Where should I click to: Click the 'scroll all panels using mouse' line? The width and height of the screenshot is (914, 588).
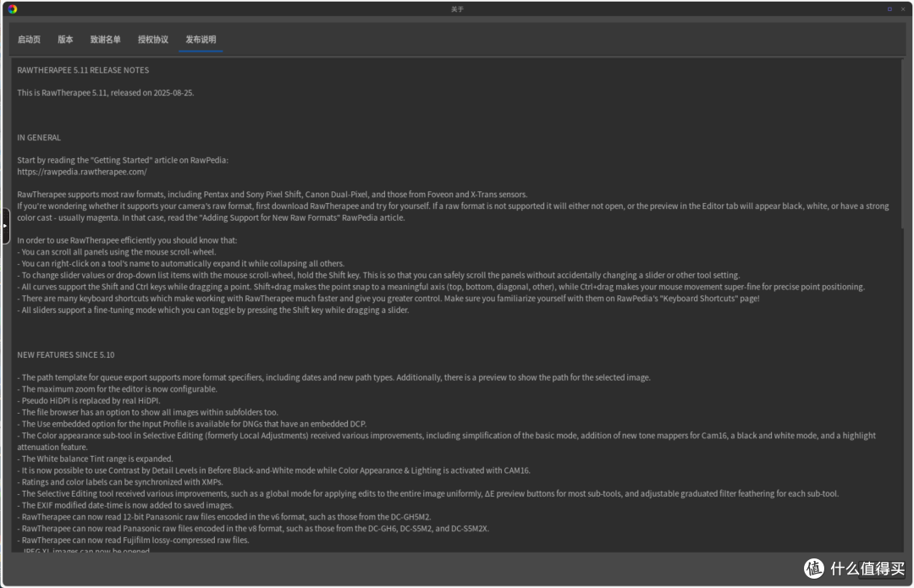pyautogui.click(x=117, y=252)
